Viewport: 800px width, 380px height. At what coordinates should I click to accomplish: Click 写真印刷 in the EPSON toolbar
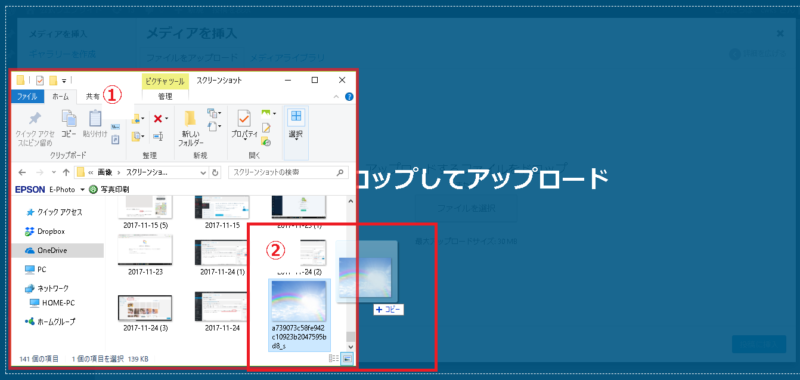(x=114, y=189)
